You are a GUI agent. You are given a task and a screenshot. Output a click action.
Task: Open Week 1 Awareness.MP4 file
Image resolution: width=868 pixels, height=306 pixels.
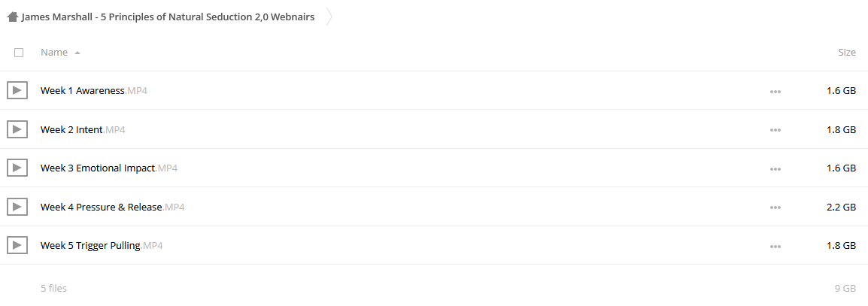pyautogui.click(x=93, y=90)
